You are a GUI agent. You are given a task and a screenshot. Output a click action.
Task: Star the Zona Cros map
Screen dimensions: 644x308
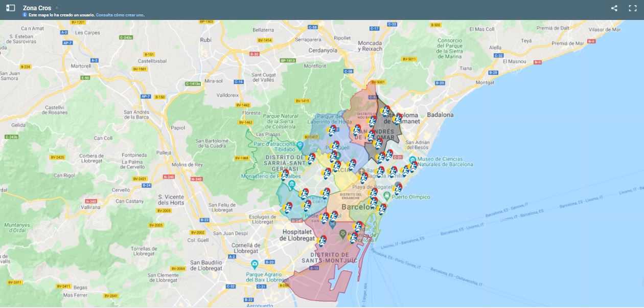pos(57,8)
